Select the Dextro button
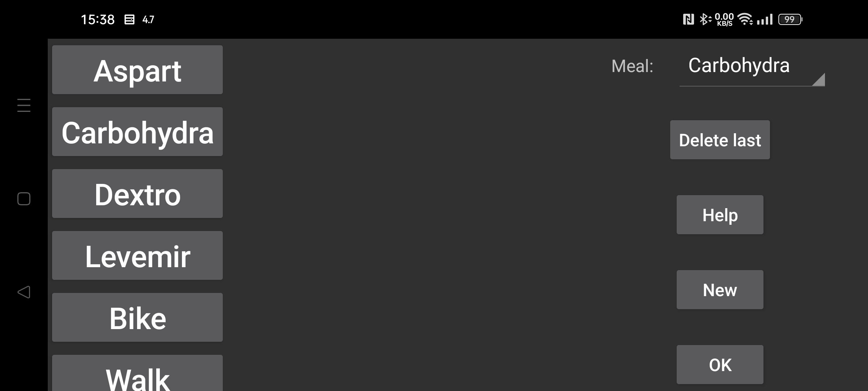This screenshot has height=391, width=868. pyautogui.click(x=137, y=194)
